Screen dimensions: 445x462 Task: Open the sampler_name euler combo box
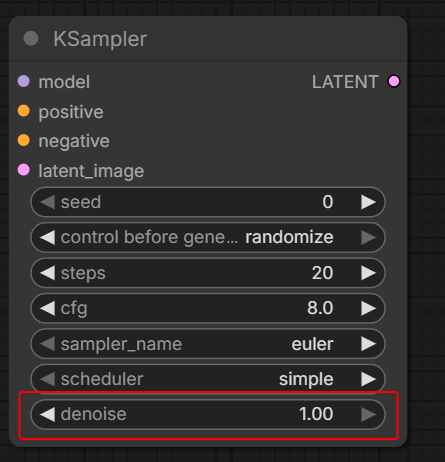(x=208, y=344)
